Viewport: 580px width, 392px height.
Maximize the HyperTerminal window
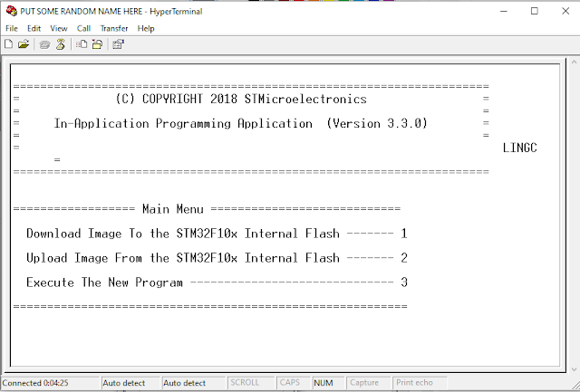535,11
